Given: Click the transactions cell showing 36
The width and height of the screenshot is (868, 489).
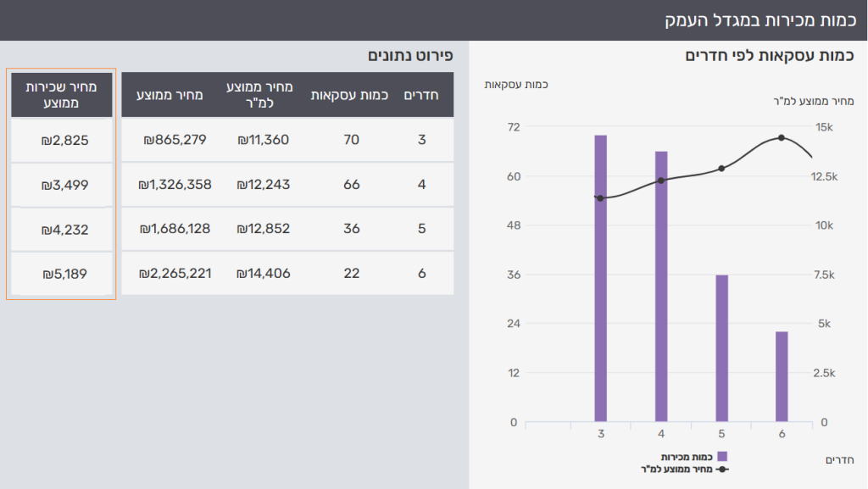Looking at the screenshot, I should (351, 229).
